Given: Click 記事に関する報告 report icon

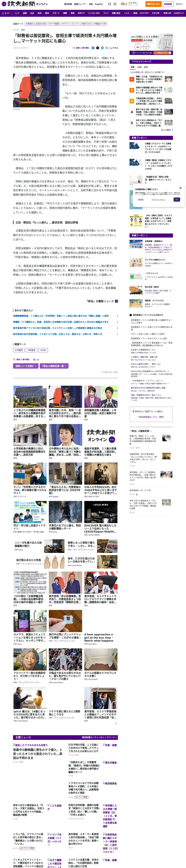Looking at the screenshot, I should pos(110,372).
